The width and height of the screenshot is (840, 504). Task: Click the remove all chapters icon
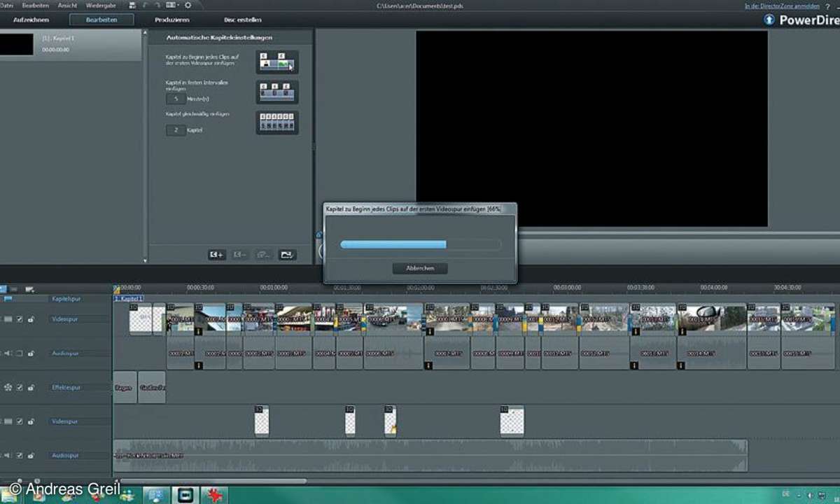click(x=263, y=255)
